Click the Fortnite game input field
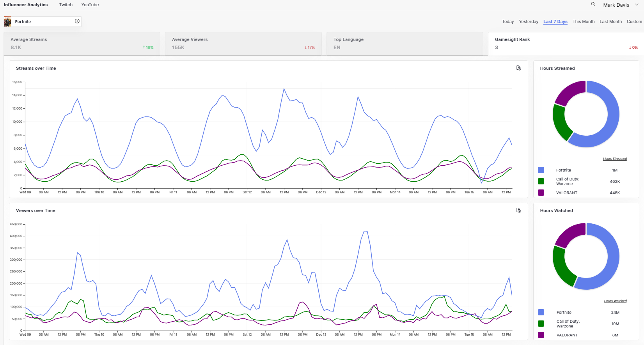The width and height of the screenshot is (644, 345). tap(43, 21)
